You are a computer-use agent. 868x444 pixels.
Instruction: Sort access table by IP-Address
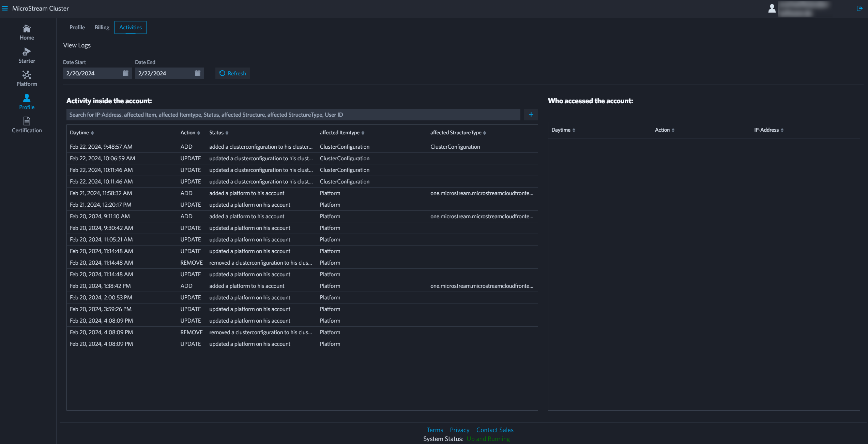point(769,130)
